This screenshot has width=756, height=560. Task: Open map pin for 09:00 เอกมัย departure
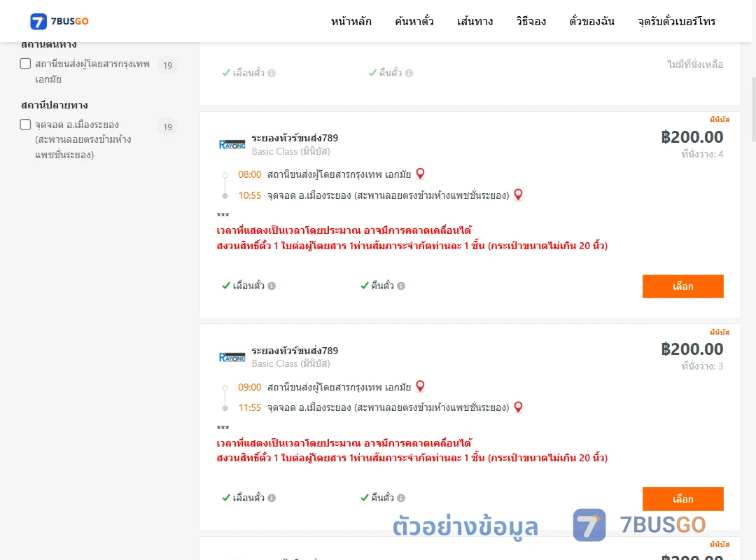pos(421,386)
